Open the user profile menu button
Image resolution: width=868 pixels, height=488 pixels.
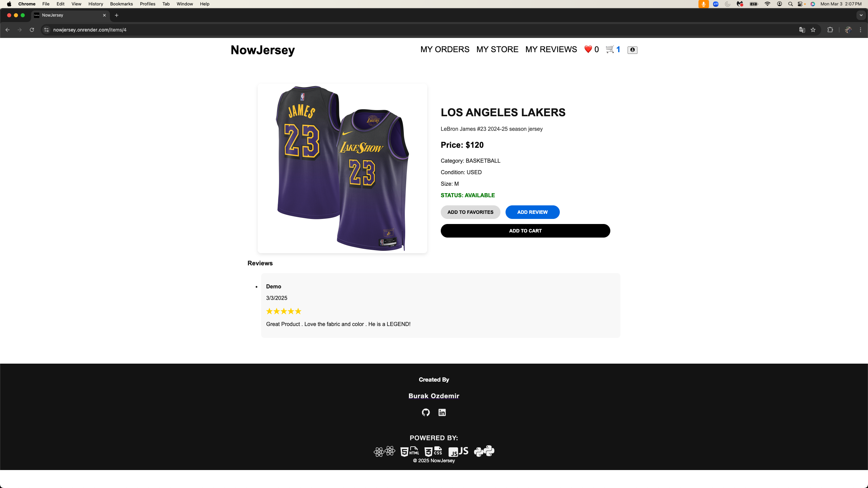click(x=632, y=50)
